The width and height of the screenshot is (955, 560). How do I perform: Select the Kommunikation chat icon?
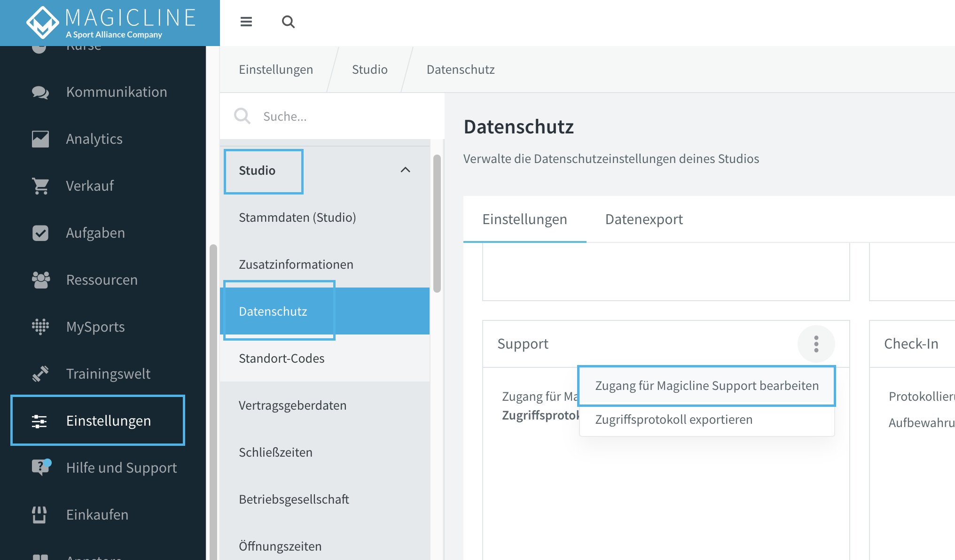coord(40,92)
